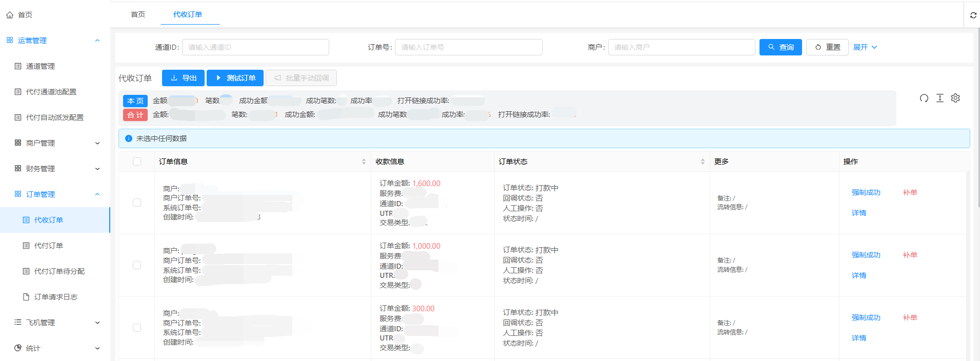Open 订单请求日志 in sidebar
The width and height of the screenshot is (980, 361).
point(55,297)
